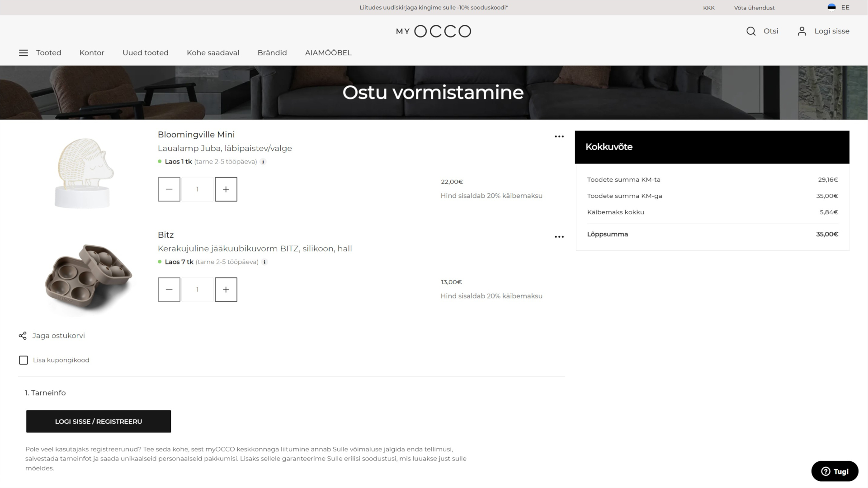868x488 pixels.
Task: Increase quantity of Laualamp Juba
Action: coord(226,189)
